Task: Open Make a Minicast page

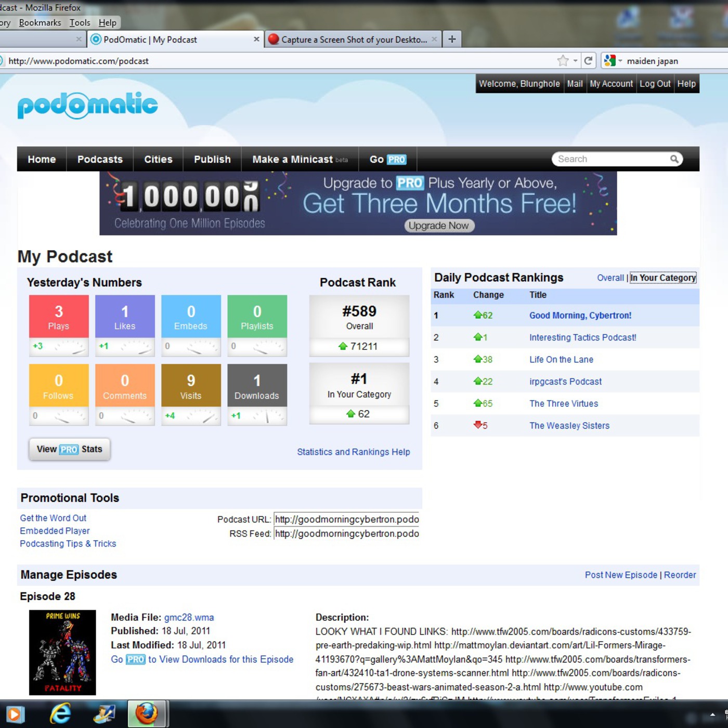Action: click(300, 159)
